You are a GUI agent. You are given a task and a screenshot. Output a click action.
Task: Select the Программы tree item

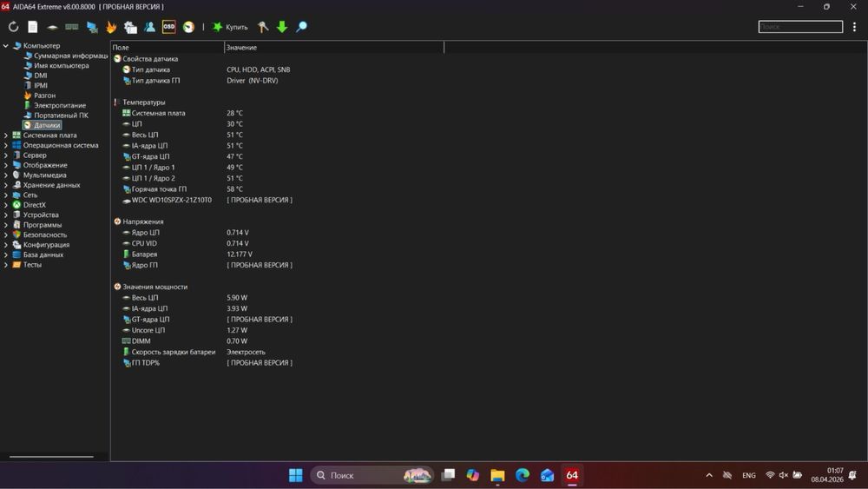coord(37,225)
